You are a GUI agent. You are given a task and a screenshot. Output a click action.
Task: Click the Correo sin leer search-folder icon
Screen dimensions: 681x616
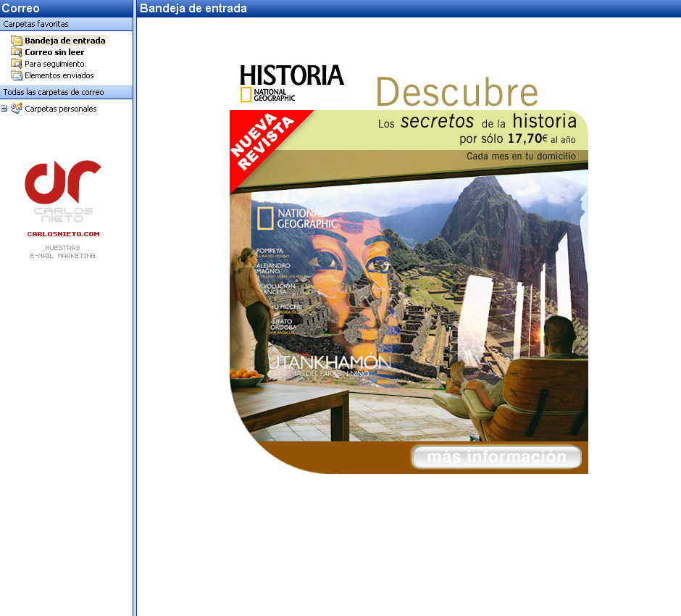pyautogui.click(x=17, y=52)
